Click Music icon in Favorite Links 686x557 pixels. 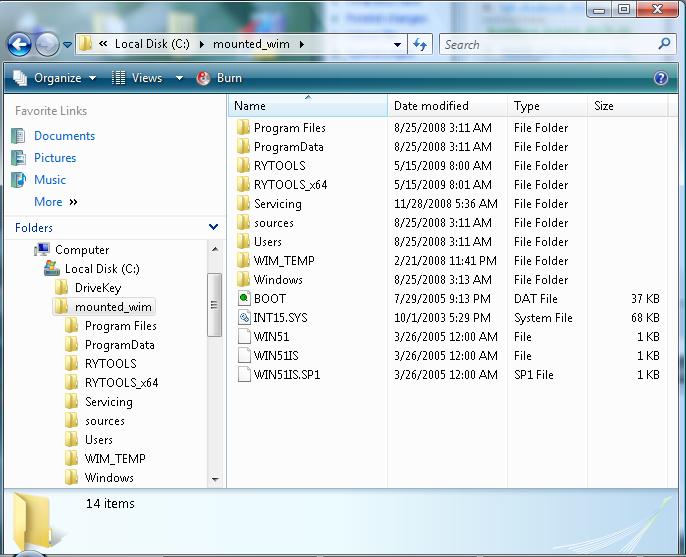18,180
